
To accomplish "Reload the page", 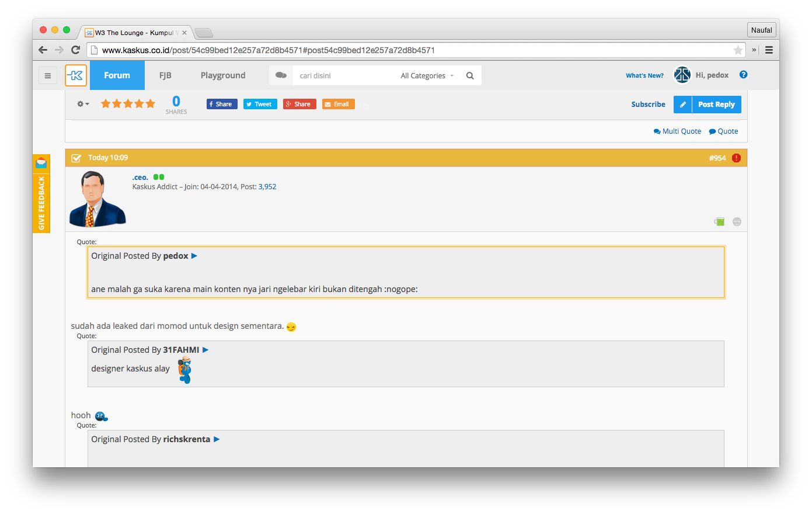I will 75,50.
